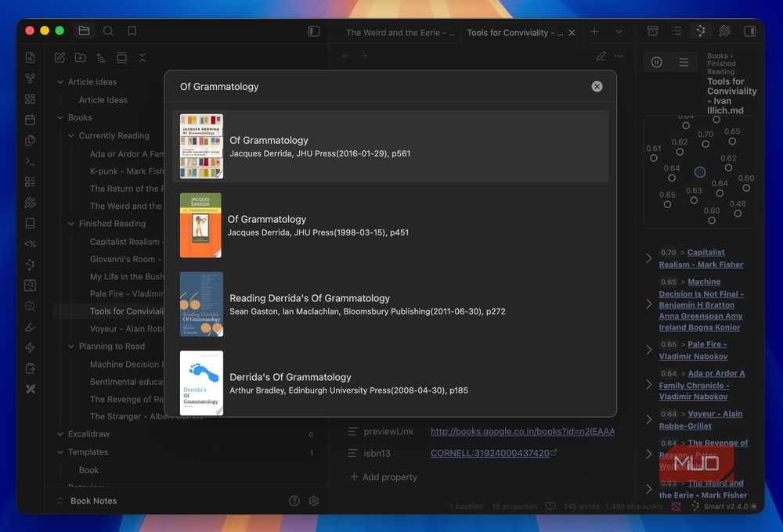Select Of Grammatology 2016 edition result

(391, 146)
